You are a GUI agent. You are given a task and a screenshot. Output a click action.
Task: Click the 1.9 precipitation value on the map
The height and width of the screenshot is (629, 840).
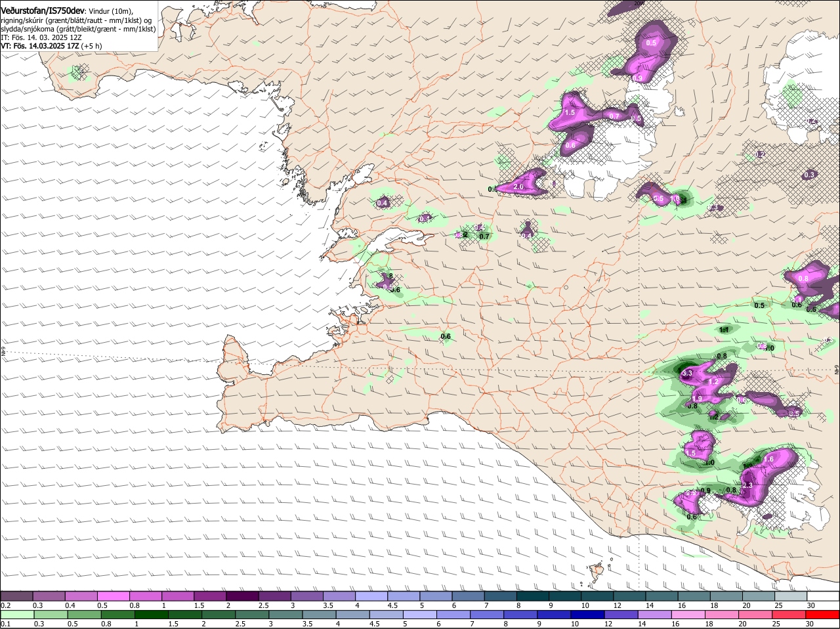pyautogui.click(x=697, y=399)
